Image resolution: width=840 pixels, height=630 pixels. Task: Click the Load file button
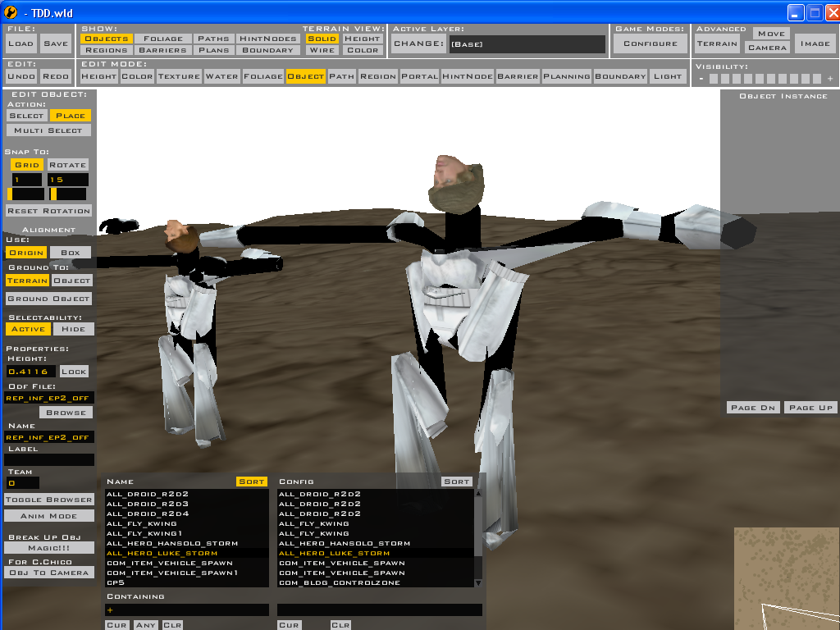point(21,43)
